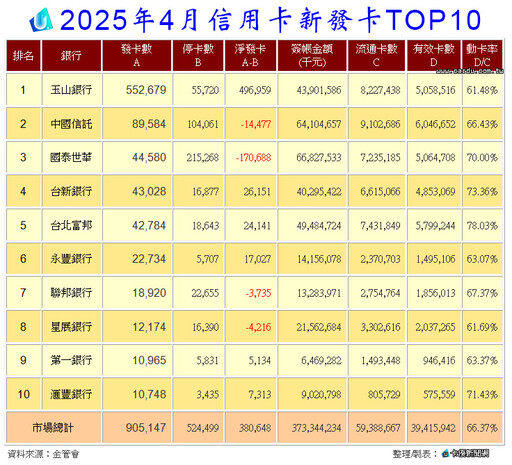
Task: Click spending amount 64,104,657
Action: (x=319, y=124)
